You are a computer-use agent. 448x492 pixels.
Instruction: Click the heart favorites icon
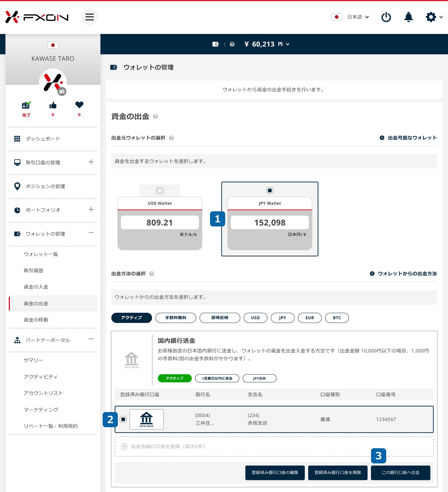[x=79, y=105]
